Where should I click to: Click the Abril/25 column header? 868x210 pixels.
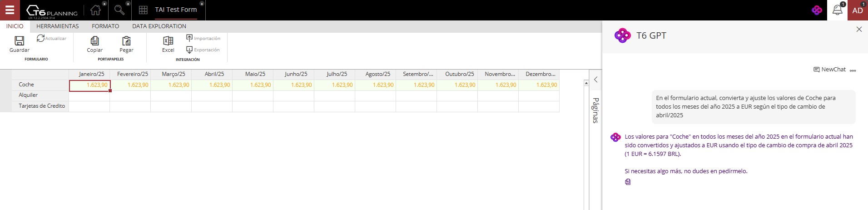[212, 75]
